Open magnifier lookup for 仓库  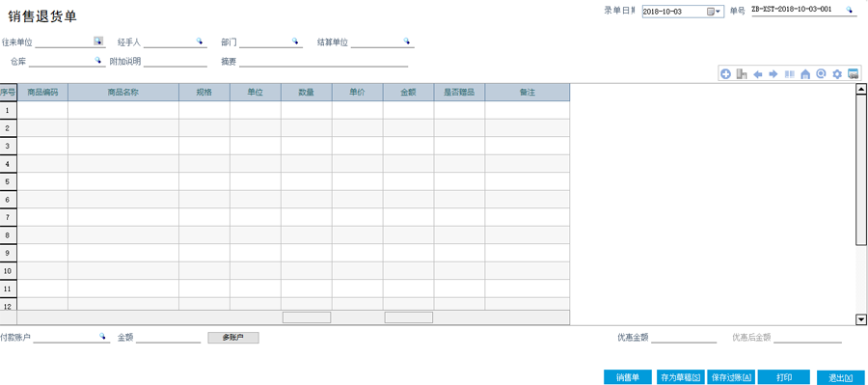(x=98, y=60)
